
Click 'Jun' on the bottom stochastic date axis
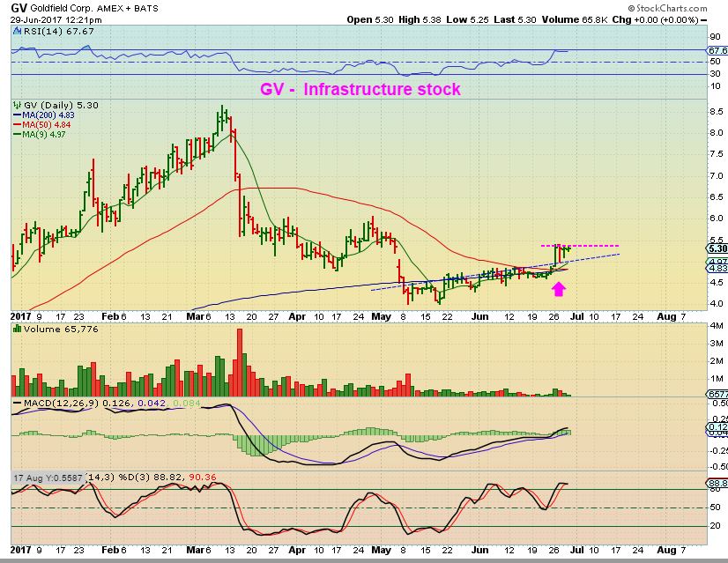pos(479,550)
